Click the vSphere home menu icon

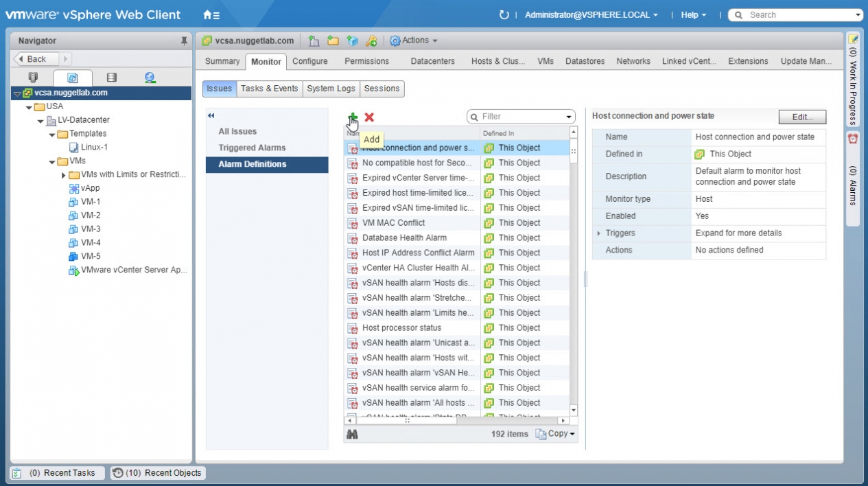click(x=211, y=15)
